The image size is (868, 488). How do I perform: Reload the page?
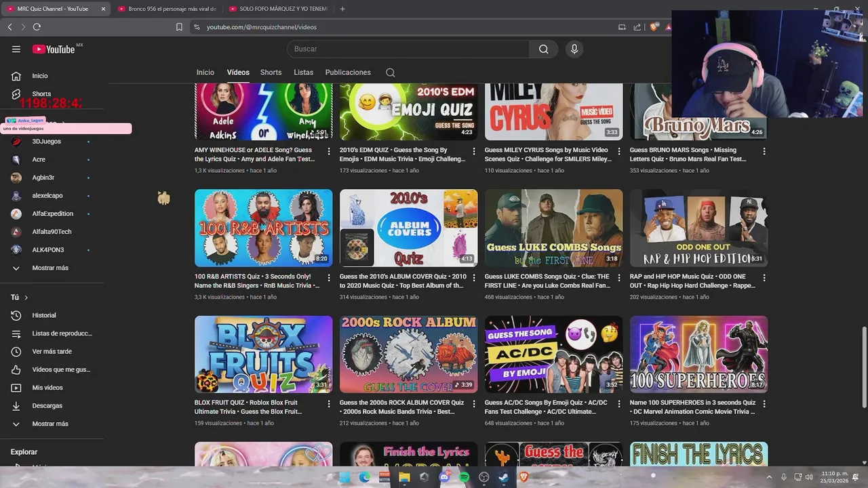point(37,27)
